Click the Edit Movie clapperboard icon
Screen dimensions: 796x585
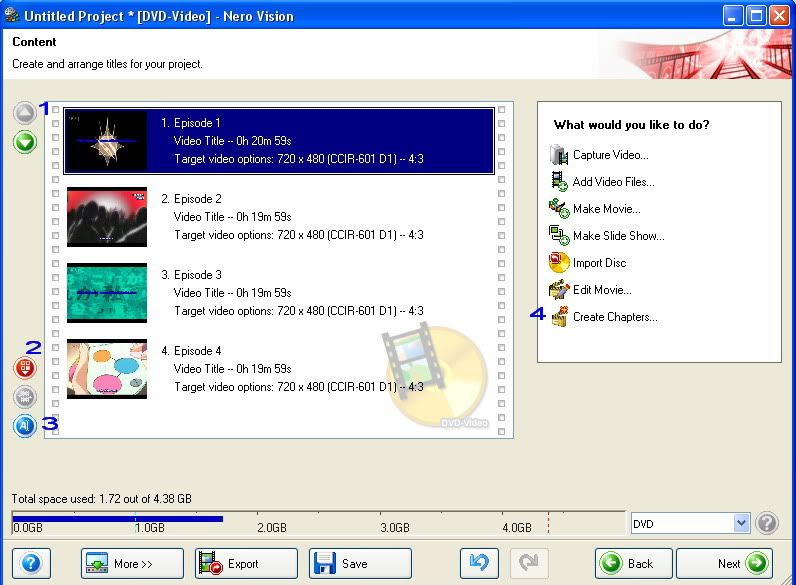[559, 290]
